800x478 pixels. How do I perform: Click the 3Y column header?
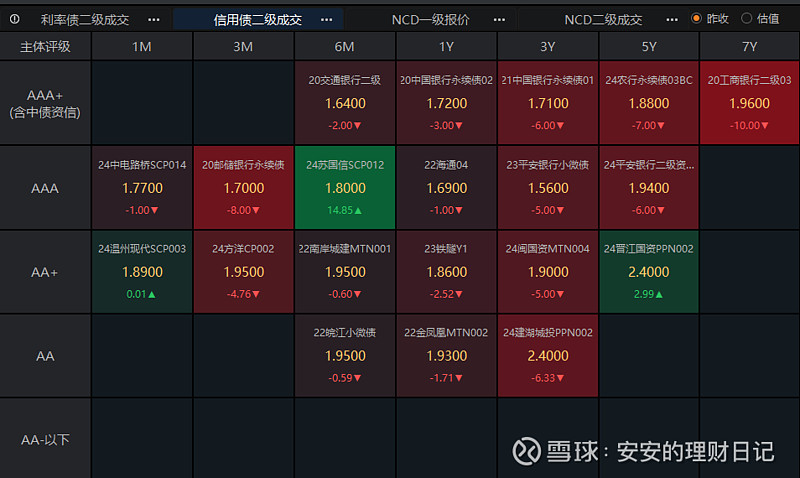click(x=548, y=46)
